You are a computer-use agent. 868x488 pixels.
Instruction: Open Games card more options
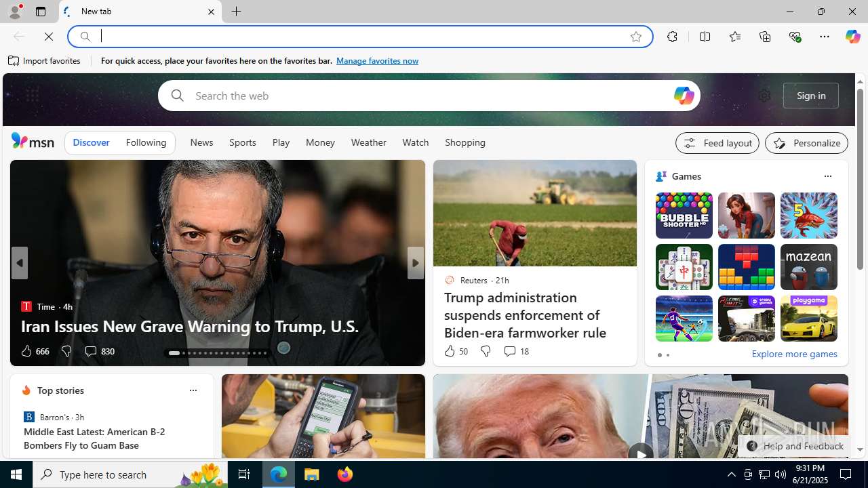click(x=827, y=176)
